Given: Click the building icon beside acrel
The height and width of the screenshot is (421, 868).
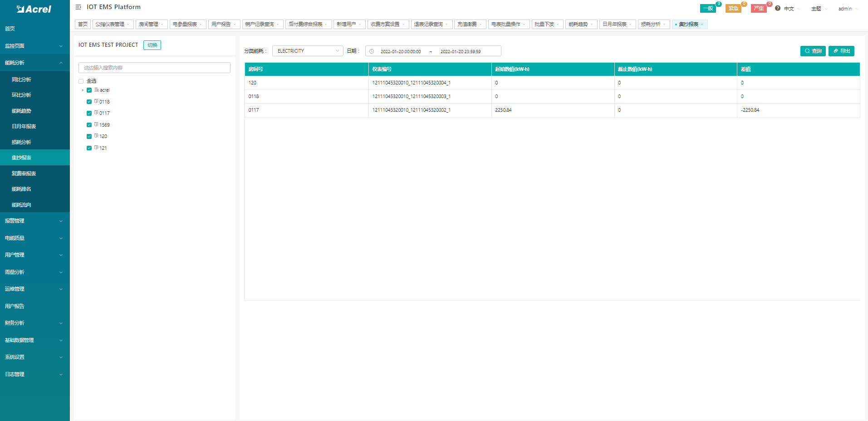Looking at the screenshot, I should pyautogui.click(x=96, y=90).
